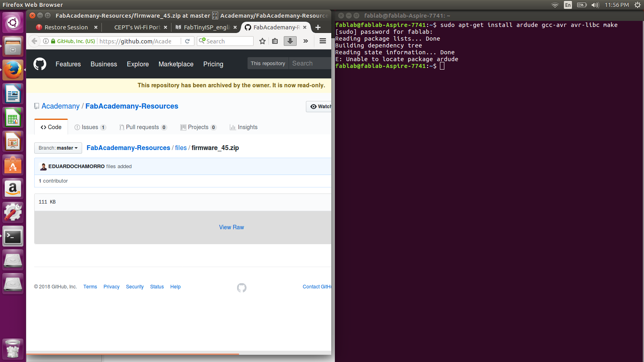Image resolution: width=644 pixels, height=362 pixels.
Task: Open the Trash in the dock
Action: tap(13, 349)
